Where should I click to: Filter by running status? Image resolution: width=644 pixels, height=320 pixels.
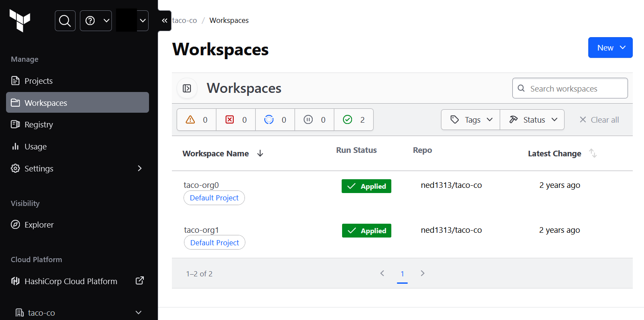point(275,120)
